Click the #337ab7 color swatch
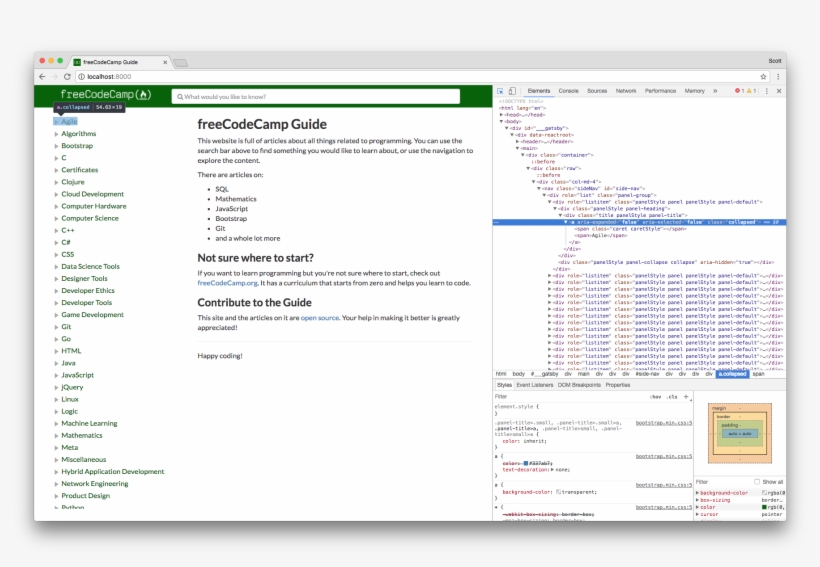The height and width of the screenshot is (567, 820). tap(524, 463)
